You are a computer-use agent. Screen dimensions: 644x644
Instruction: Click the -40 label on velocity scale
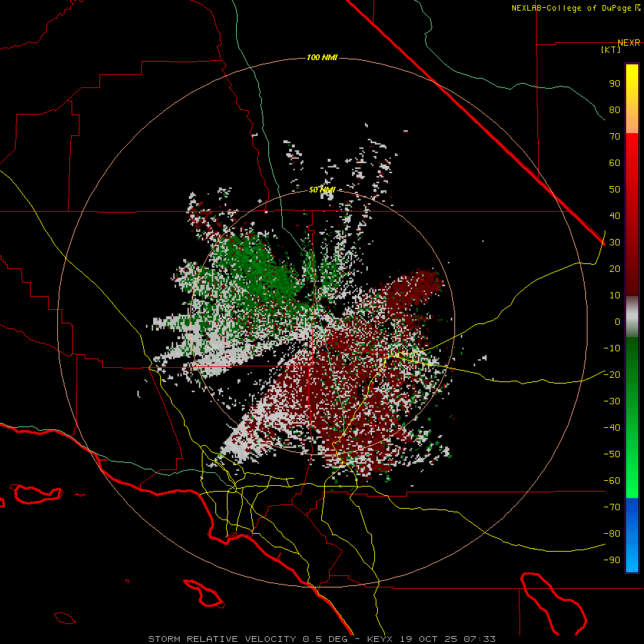[612, 428]
